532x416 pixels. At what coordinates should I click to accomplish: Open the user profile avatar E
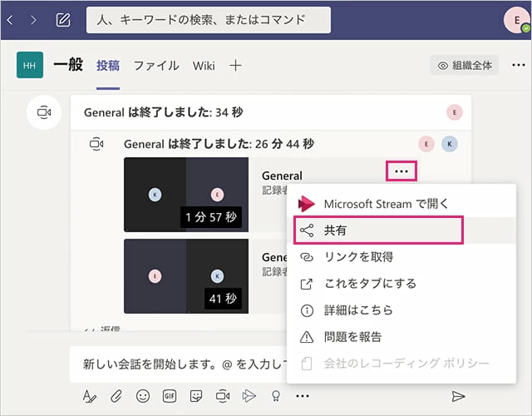[517, 20]
